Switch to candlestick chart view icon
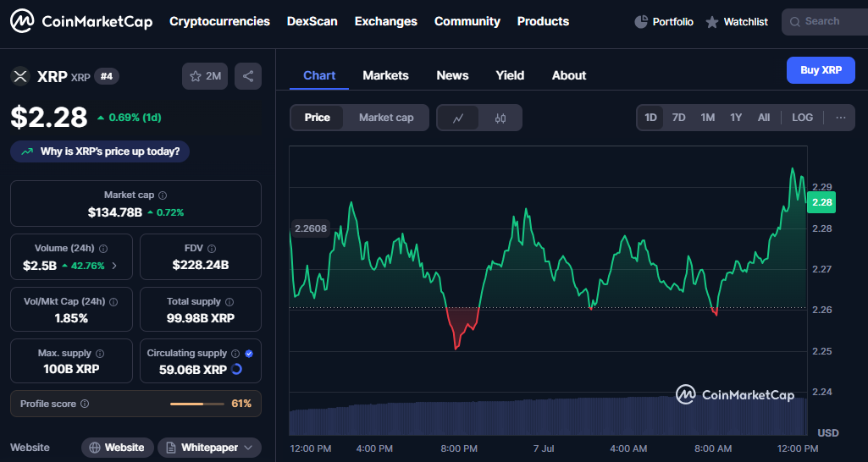868x462 pixels. pyautogui.click(x=500, y=118)
